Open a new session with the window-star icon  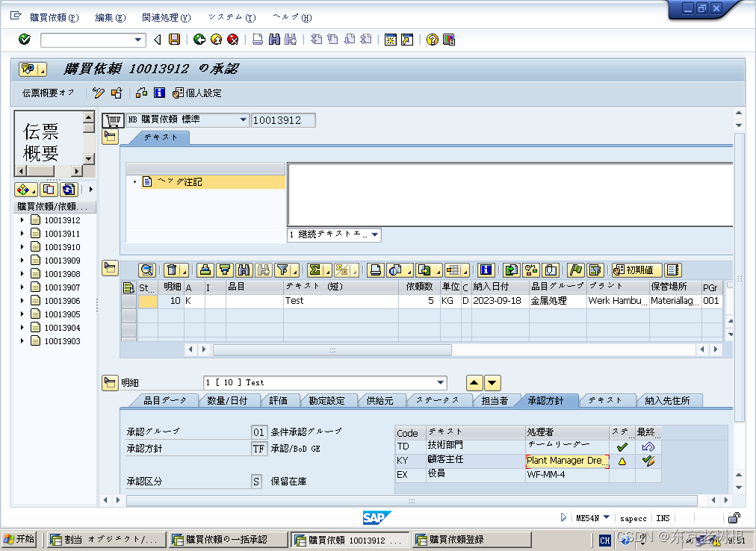(x=391, y=40)
